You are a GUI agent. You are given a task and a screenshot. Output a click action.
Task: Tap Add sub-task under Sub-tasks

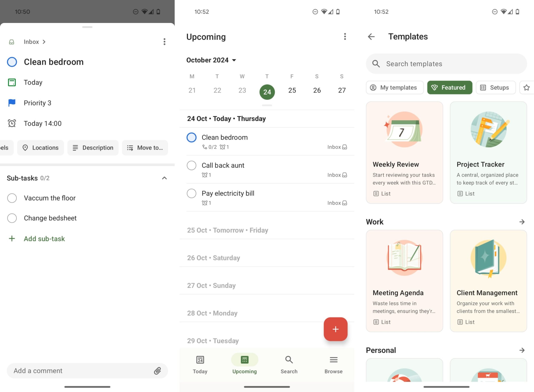click(x=44, y=239)
